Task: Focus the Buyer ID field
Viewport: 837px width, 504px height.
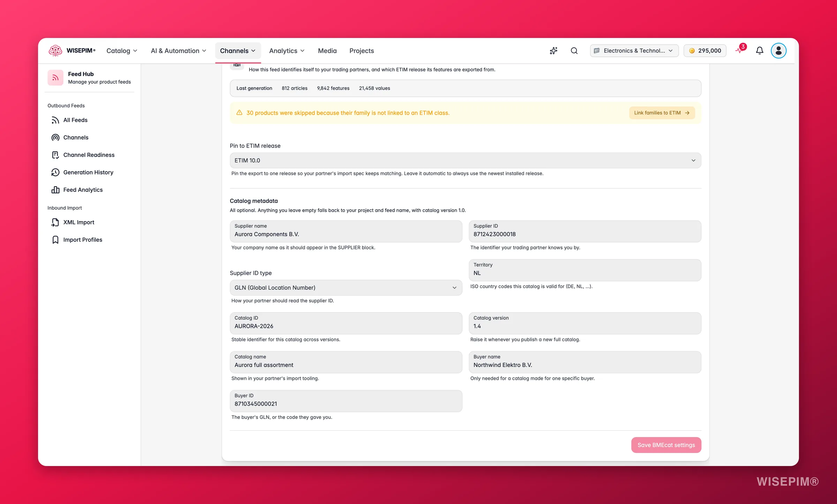Action: [346, 401]
